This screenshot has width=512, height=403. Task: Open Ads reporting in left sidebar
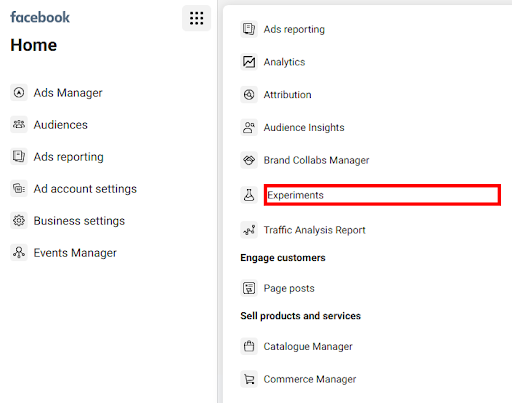68,157
